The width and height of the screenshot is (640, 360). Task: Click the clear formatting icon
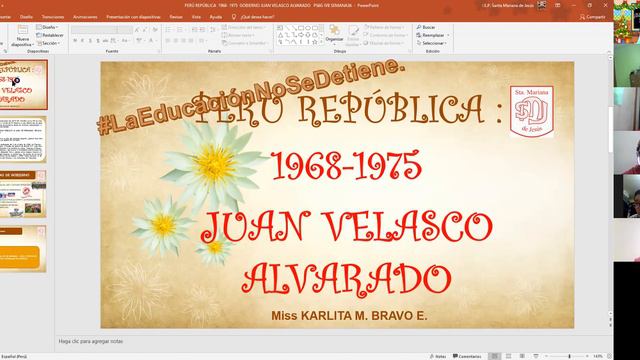coord(155,30)
